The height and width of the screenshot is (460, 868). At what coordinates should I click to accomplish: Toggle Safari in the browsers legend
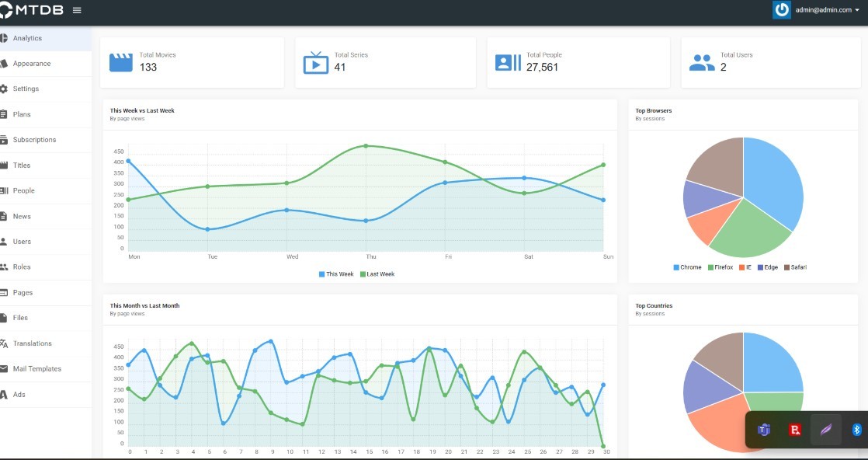795,267
